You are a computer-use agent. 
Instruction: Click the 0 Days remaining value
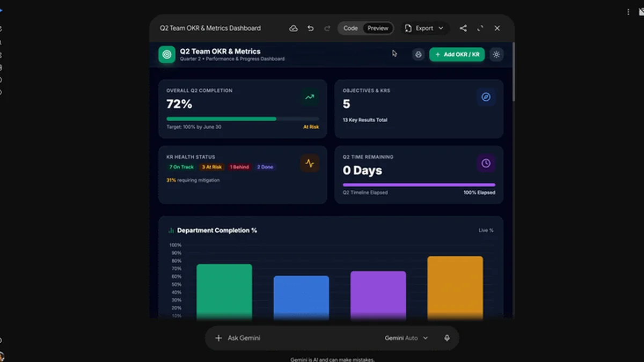(x=363, y=171)
